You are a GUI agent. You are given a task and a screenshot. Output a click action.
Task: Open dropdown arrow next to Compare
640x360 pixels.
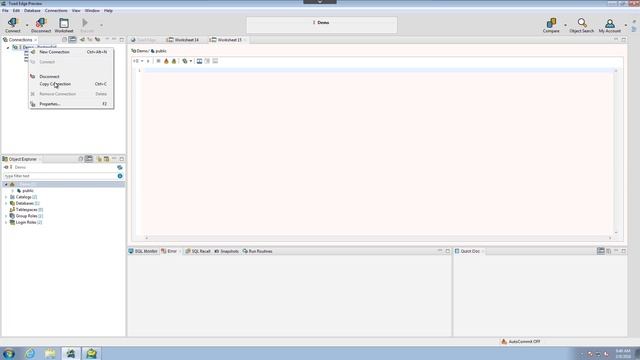565,25
